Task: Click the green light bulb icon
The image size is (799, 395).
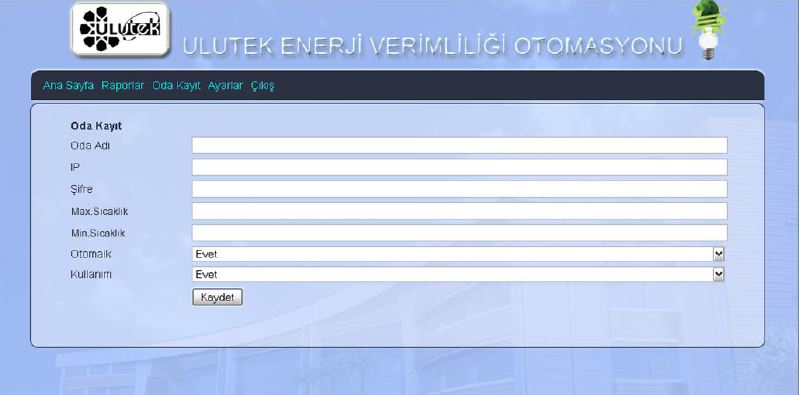Action: [708, 30]
